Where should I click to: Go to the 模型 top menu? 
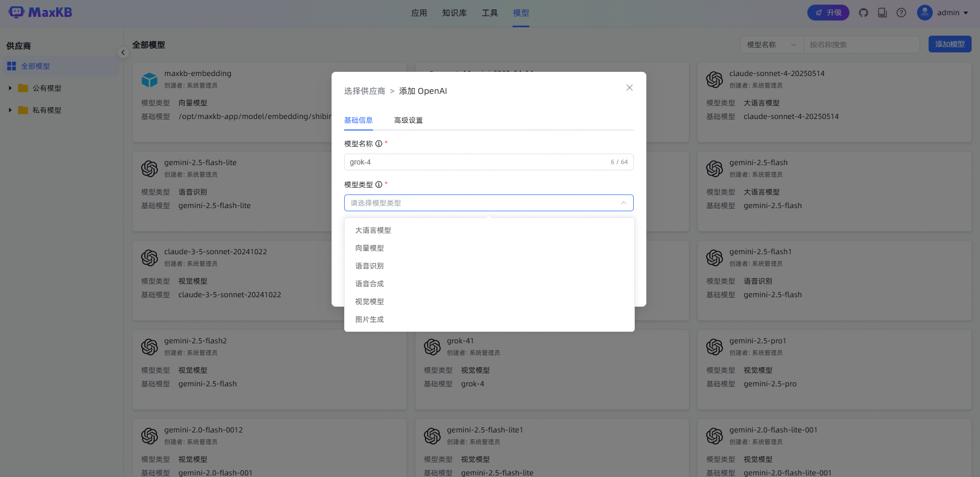pos(521,13)
